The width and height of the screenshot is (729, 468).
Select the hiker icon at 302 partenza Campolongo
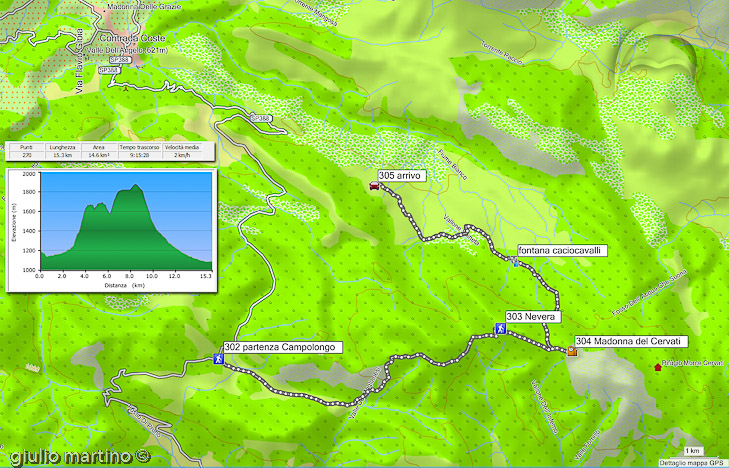click(218, 359)
